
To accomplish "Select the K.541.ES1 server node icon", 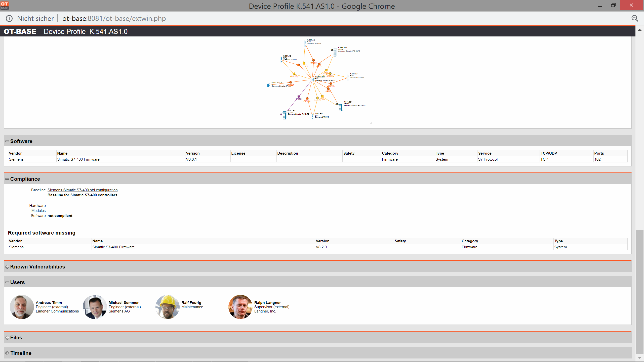I will coord(284,115).
